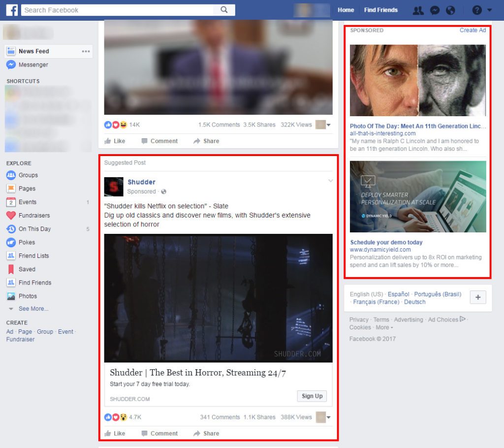Viewport: 504px width, 448px height.
Task: Switch language to Português (Brasil)
Action: click(x=438, y=294)
